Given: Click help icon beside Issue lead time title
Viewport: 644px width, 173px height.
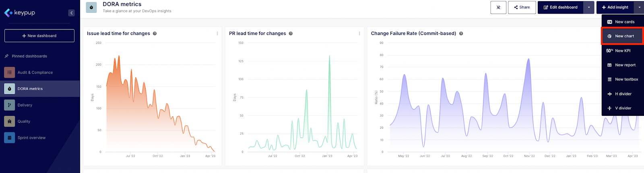Looking at the screenshot, I should pyautogui.click(x=155, y=33).
